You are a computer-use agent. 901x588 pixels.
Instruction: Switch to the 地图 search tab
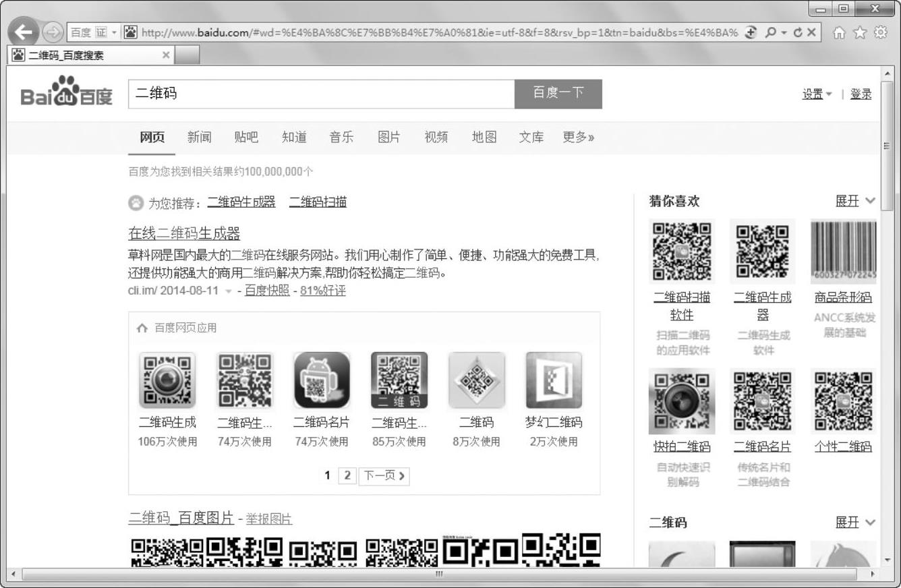tap(484, 138)
